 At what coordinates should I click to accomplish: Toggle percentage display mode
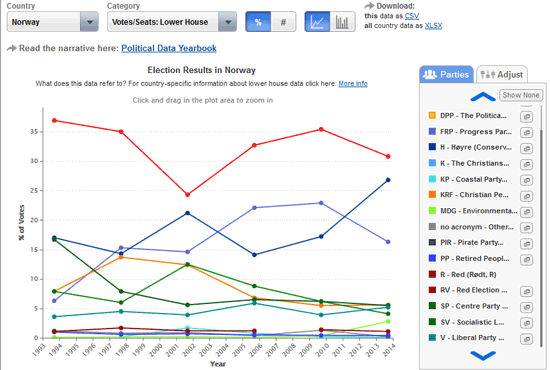click(x=258, y=22)
